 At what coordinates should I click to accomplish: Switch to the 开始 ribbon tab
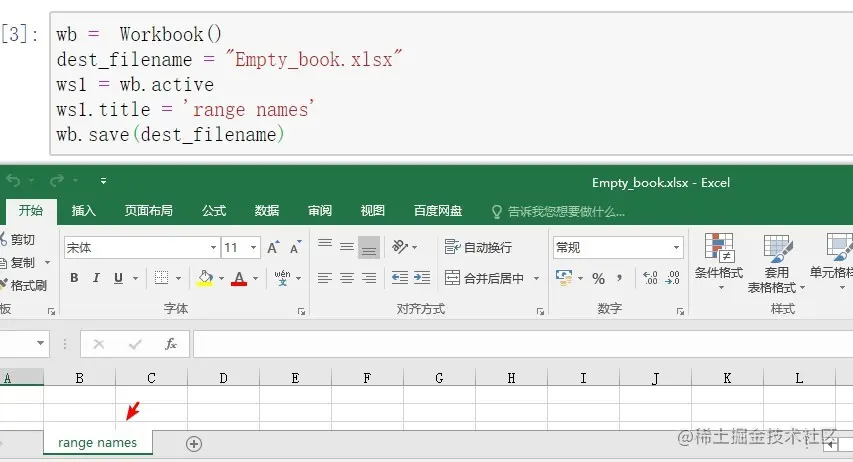click(x=30, y=211)
